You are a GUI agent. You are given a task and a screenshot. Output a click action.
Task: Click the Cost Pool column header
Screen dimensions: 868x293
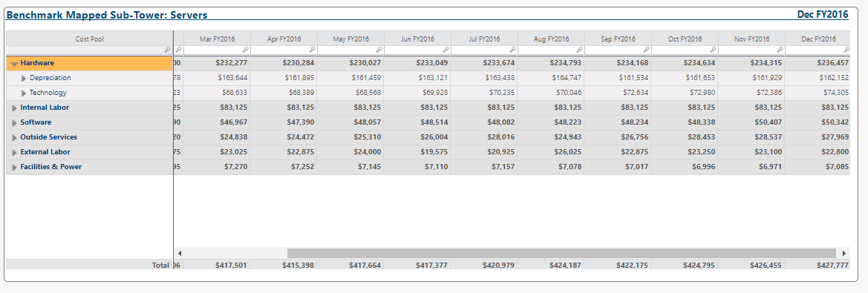click(x=90, y=39)
